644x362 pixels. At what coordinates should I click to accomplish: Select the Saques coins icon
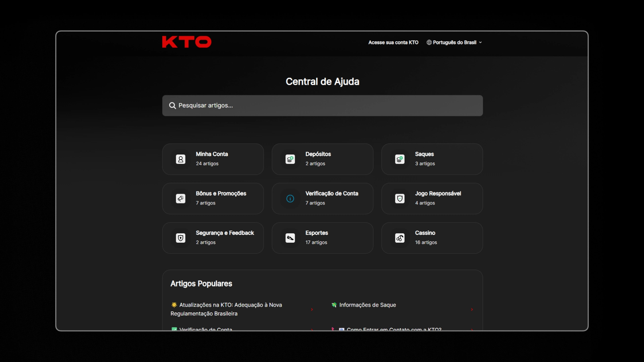point(399,159)
